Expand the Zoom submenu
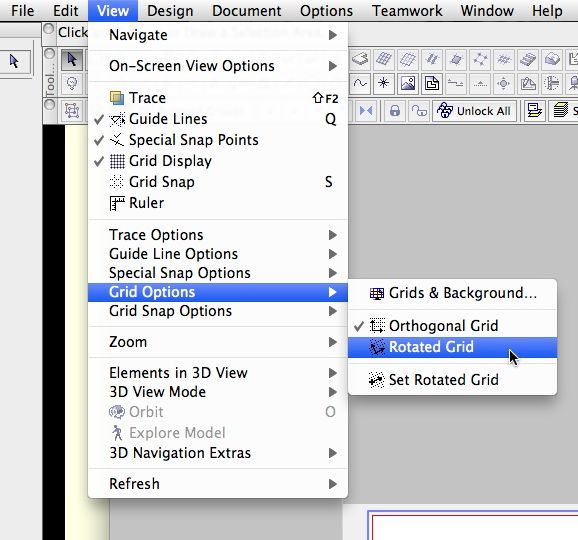Image resolution: width=578 pixels, height=540 pixels. 218,342
